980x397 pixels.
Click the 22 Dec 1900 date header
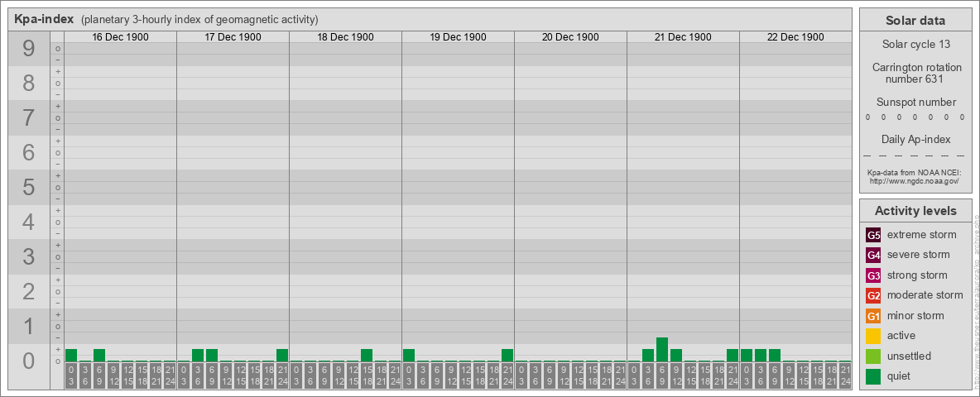click(x=795, y=37)
